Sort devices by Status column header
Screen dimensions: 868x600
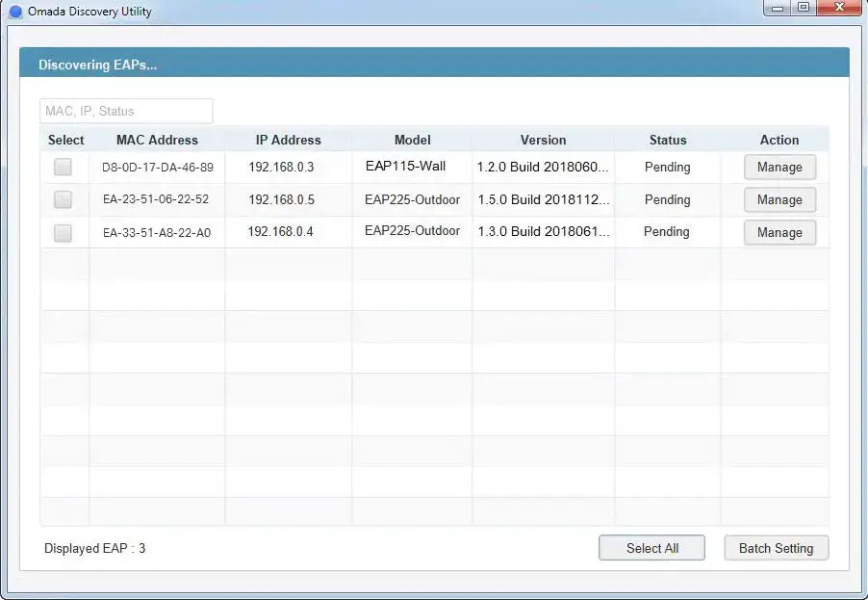coord(667,140)
